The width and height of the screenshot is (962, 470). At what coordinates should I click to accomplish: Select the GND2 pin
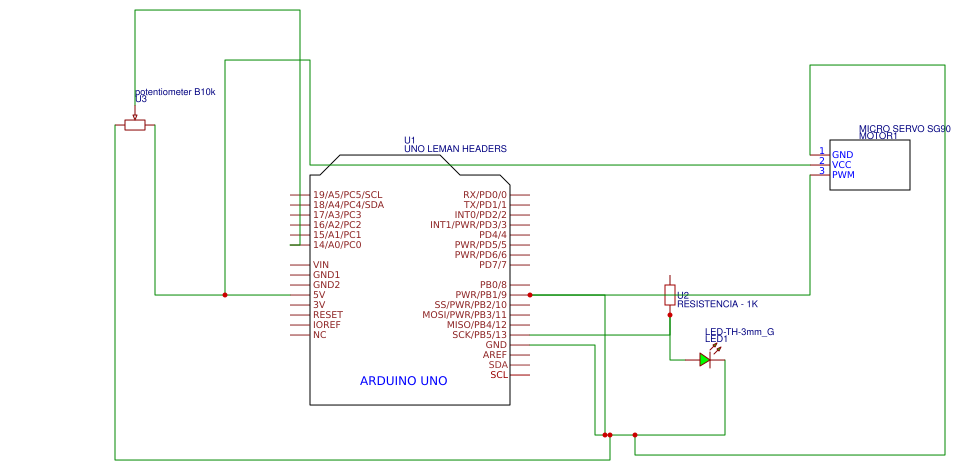(x=326, y=285)
